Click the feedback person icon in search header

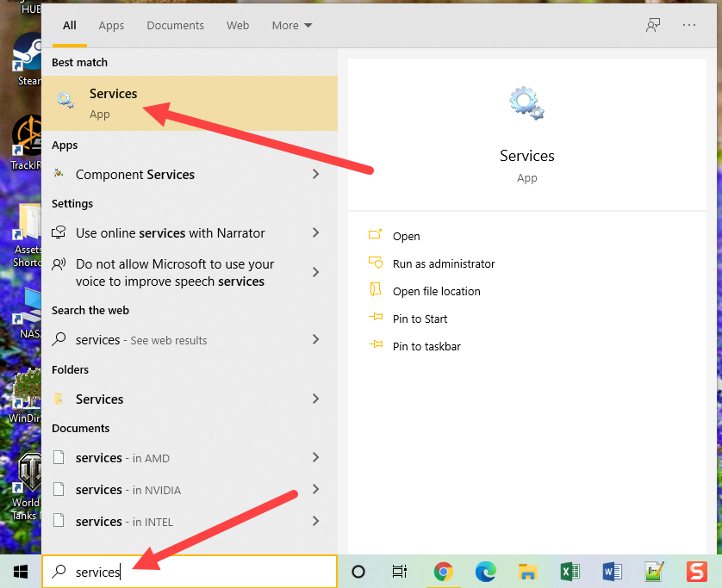[x=652, y=25]
